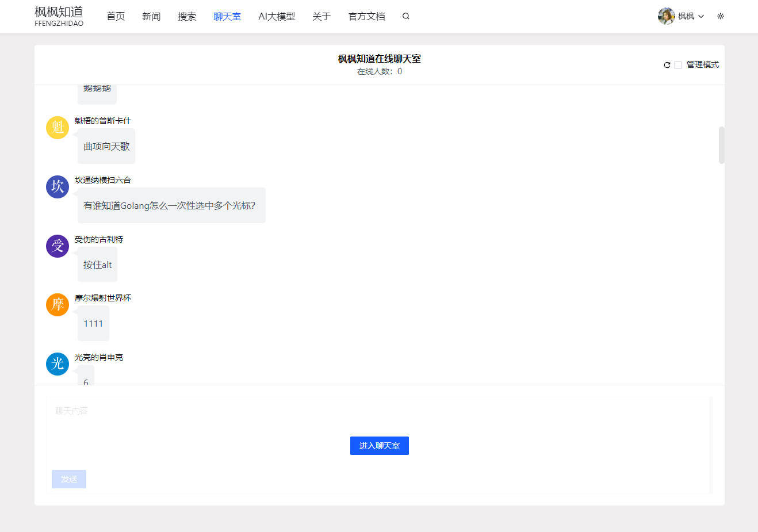Click the chat list vertical scrollbar
758x532 pixels.
coord(721,145)
